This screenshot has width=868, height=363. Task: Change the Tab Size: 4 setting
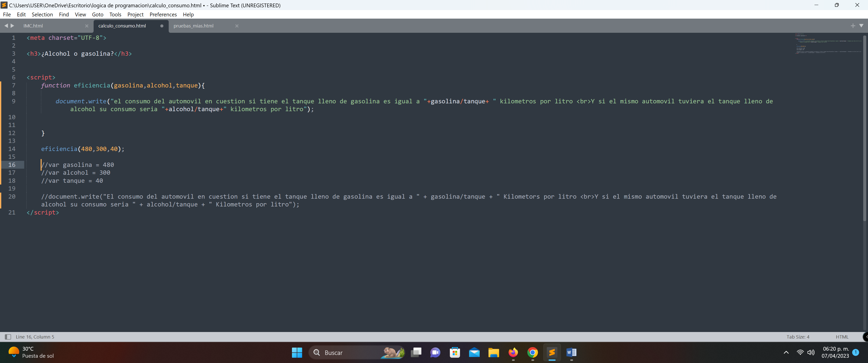pyautogui.click(x=798, y=337)
